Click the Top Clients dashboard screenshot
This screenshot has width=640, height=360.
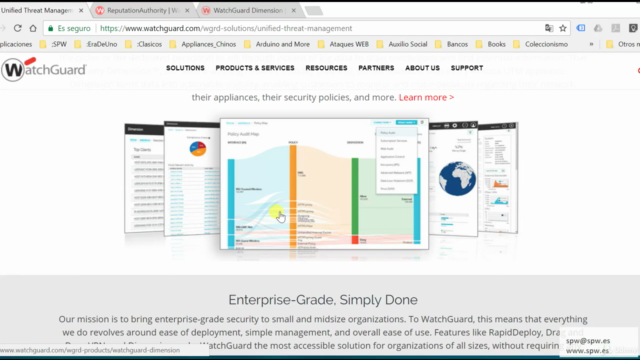click(144, 178)
